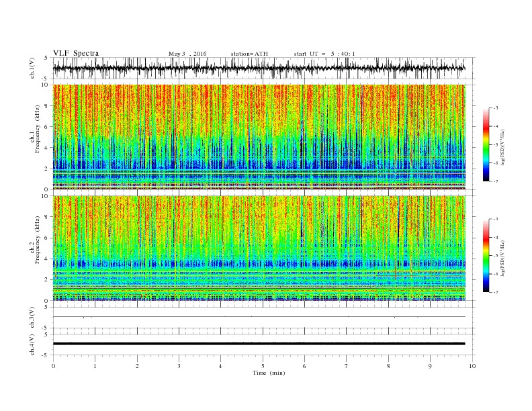Click the "-6" tick on ch.2 colorbar
The image size is (532, 411).
pos(496,274)
